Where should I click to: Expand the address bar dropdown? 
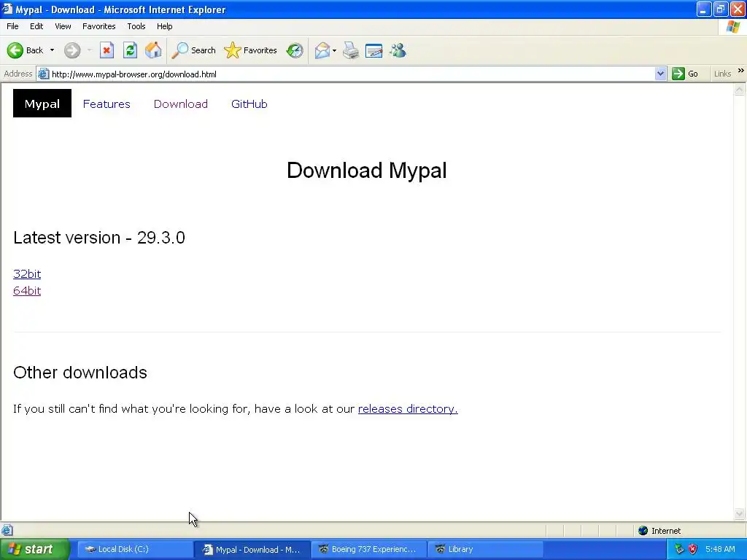tap(660, 74)
